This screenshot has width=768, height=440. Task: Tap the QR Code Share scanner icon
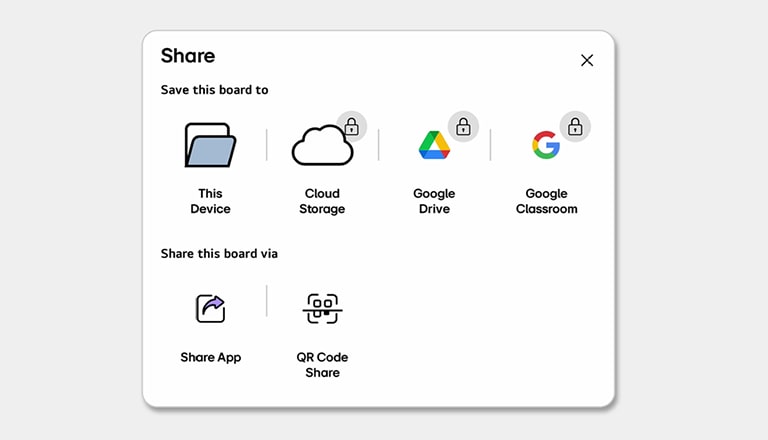click(x=322, y=308)
